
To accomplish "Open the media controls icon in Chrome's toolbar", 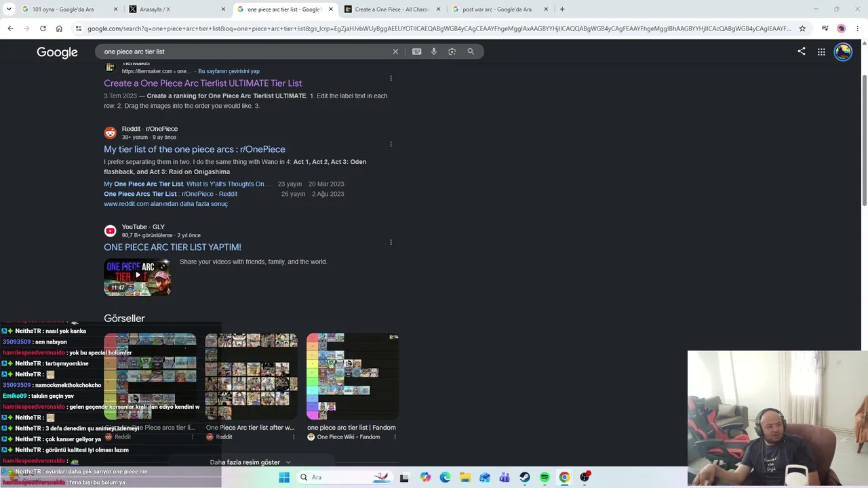I will [825, 28].
